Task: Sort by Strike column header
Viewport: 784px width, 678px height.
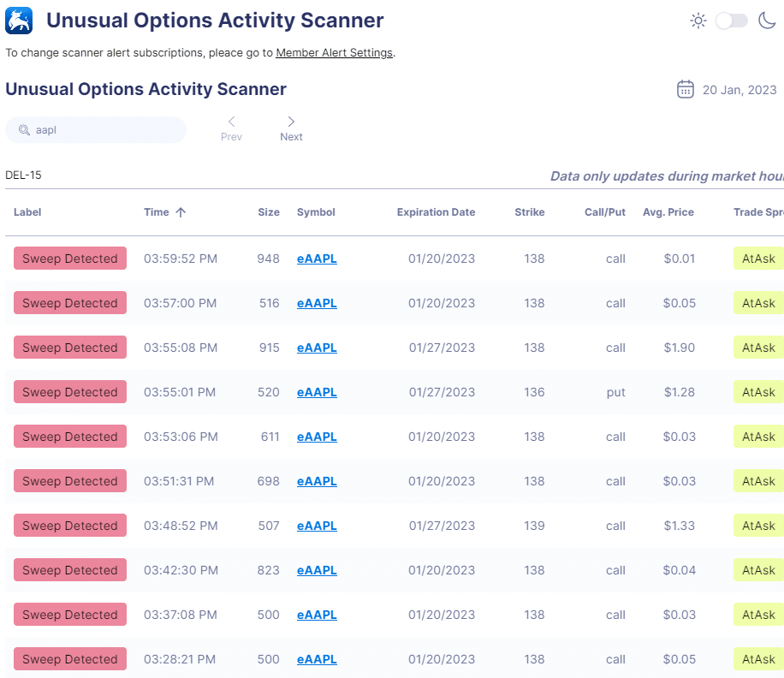Action: 530,212
